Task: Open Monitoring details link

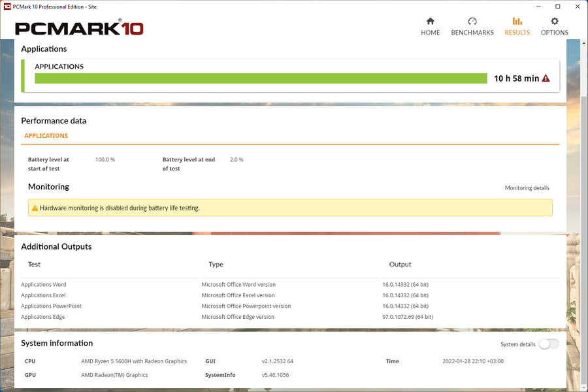Action: [x=527, y=188]
